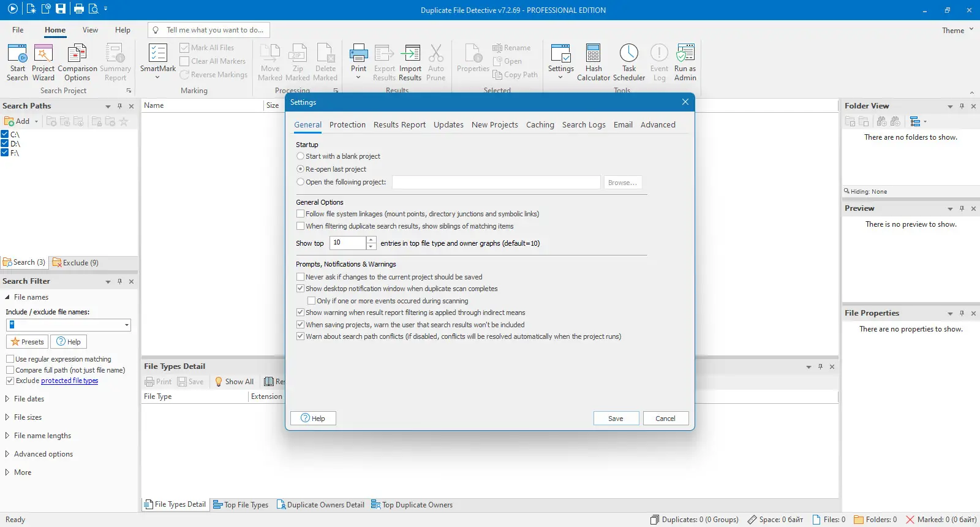Open Comparison Options in ribbon
Image resolution: width=980 pixels, height=527 pixels.
[77, 62]
